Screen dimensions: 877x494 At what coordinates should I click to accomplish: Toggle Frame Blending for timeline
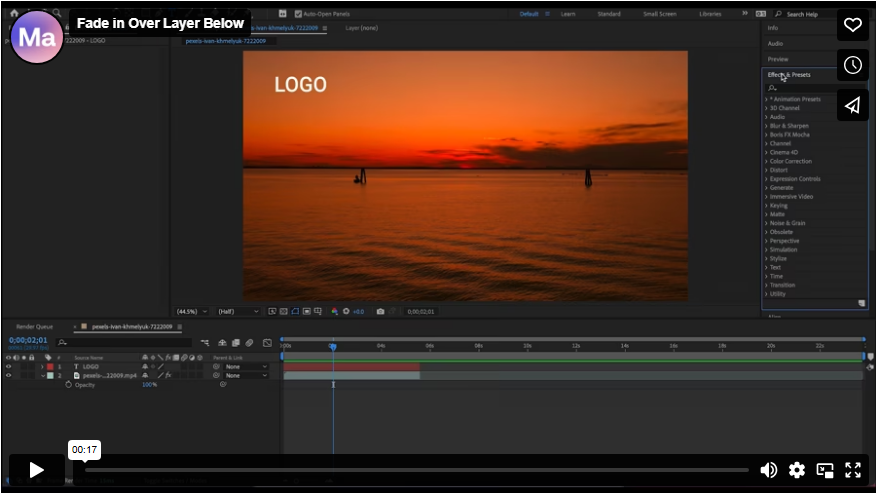pos(235,343)
